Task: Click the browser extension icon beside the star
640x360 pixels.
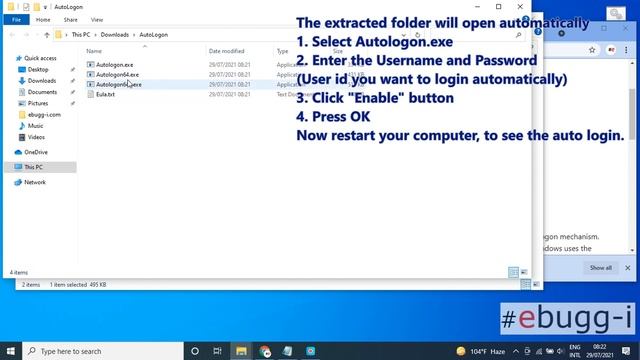Action: click(x=611, y=50)
